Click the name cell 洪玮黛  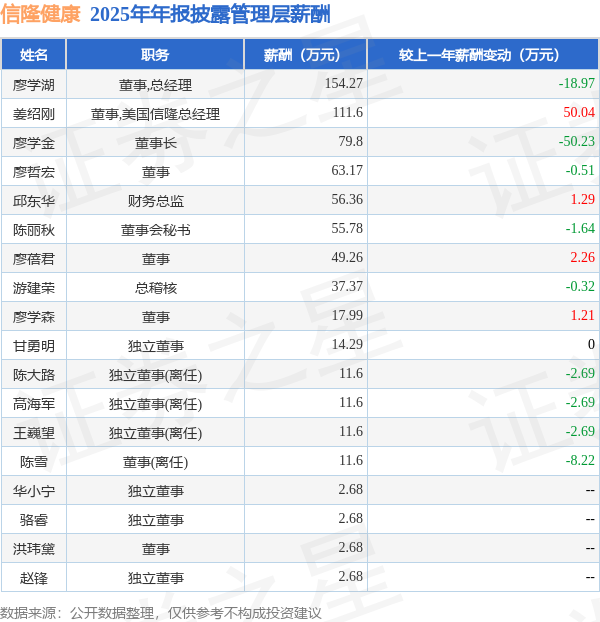[34, 548]
